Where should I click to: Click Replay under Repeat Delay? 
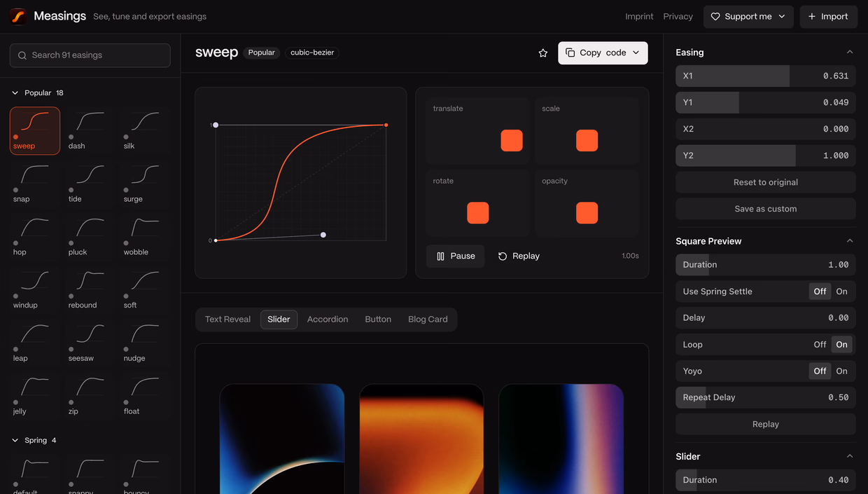tap(765, 424)
